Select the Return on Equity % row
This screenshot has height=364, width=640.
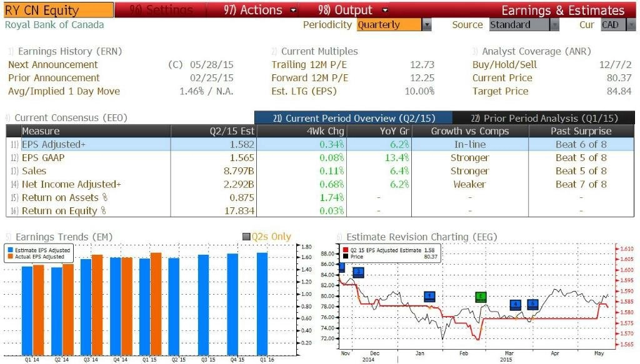click(x=320, y=211)
